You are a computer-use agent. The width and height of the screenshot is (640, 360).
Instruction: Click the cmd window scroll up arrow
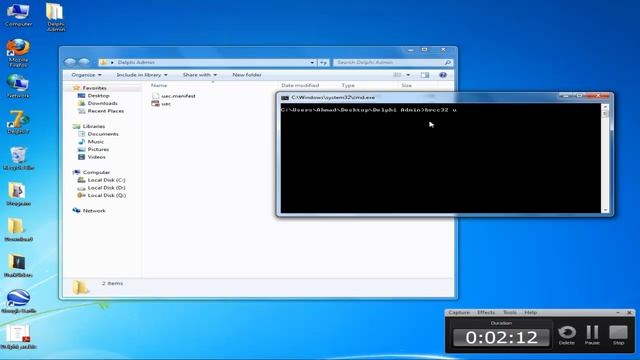point(605,107)
